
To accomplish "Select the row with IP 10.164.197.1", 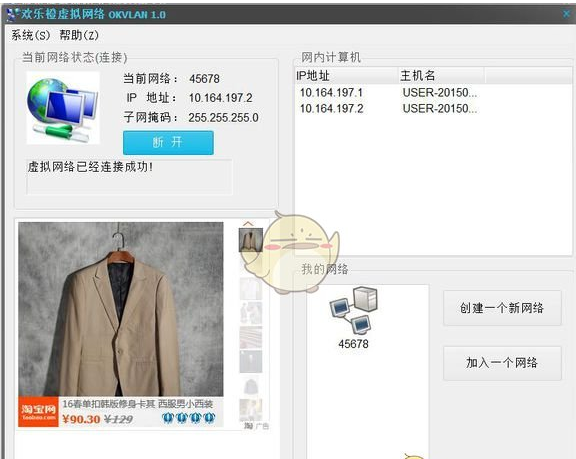I will [433, 93].
